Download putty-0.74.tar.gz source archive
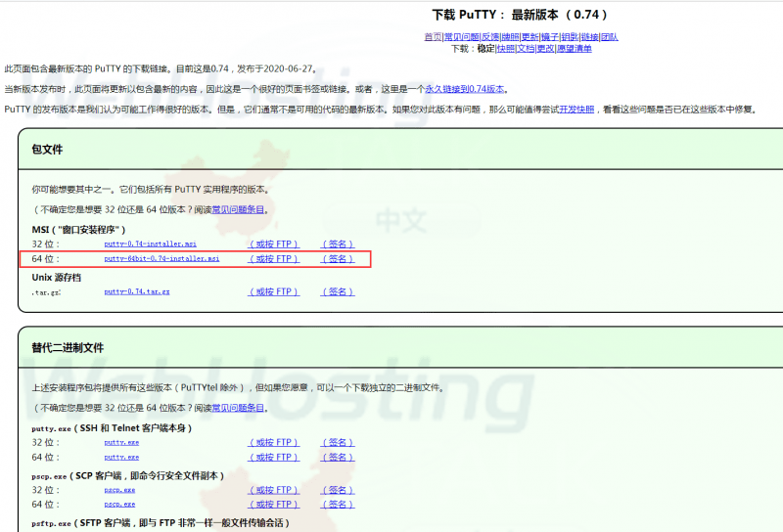Image resolution: width=783 pixels, height=532 pixels. (x=136, y=291)
